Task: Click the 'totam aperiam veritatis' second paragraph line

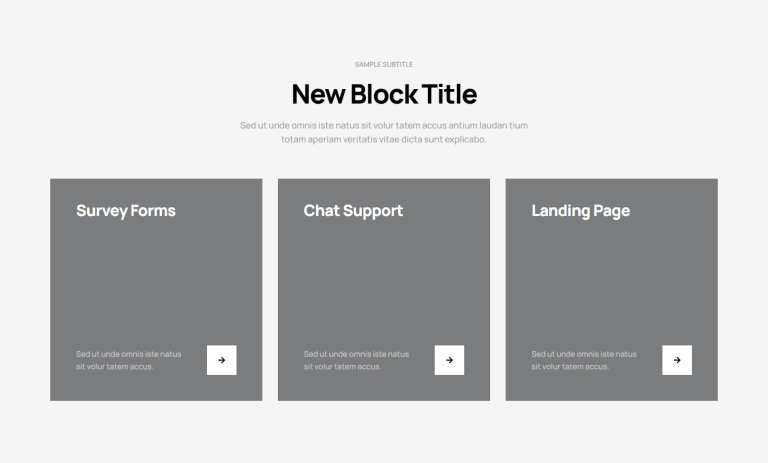Action: coord(384,139)
